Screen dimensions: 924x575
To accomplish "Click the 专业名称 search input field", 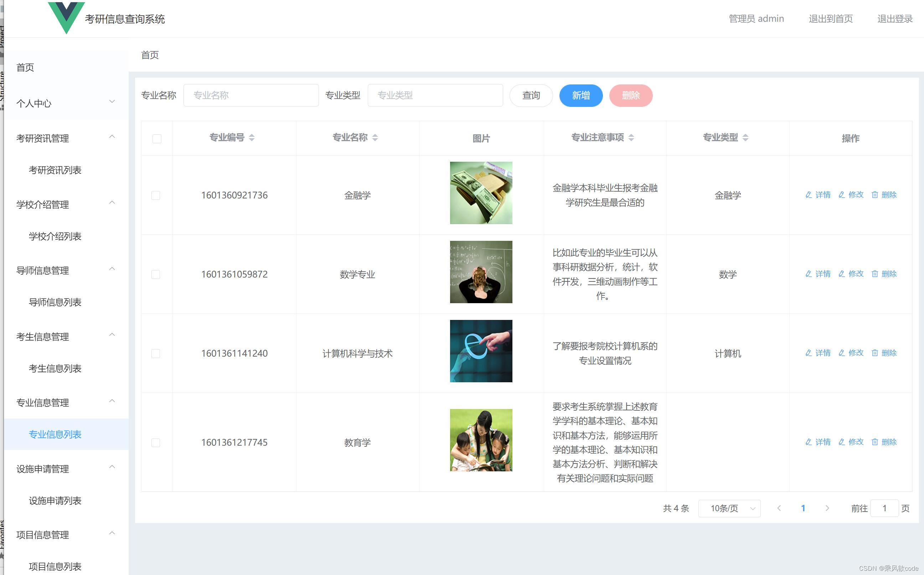I will click(x=251, y=95).
